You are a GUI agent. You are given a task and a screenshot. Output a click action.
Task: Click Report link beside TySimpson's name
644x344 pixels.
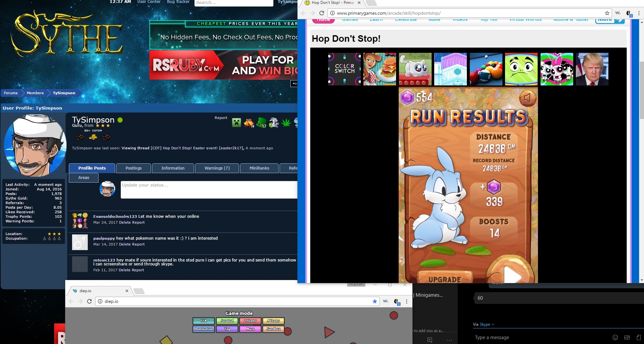click(221, 118)
